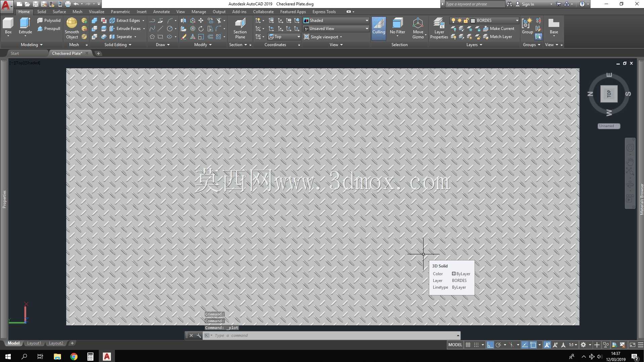The width and height of the screenshot is (644, 362).
Task: Open a new drawing tab with plus button
Action: (98, 53)
